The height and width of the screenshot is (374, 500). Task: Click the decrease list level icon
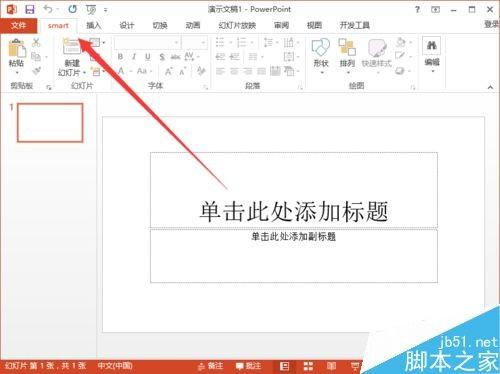pos(220,57)
